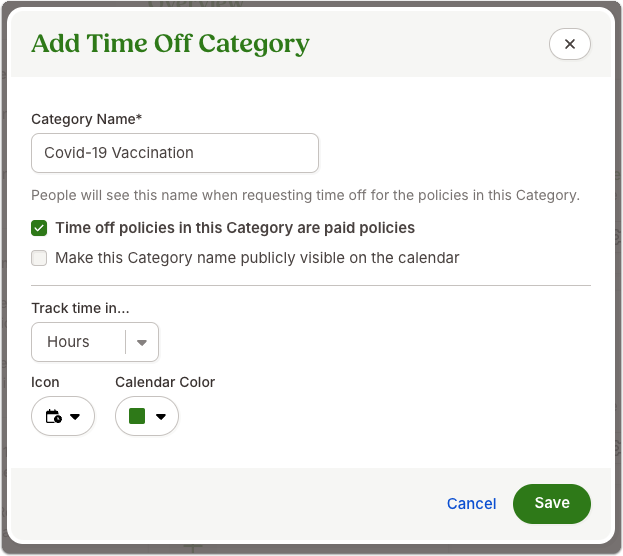Click the helper text under Category Name

[306, 195]
